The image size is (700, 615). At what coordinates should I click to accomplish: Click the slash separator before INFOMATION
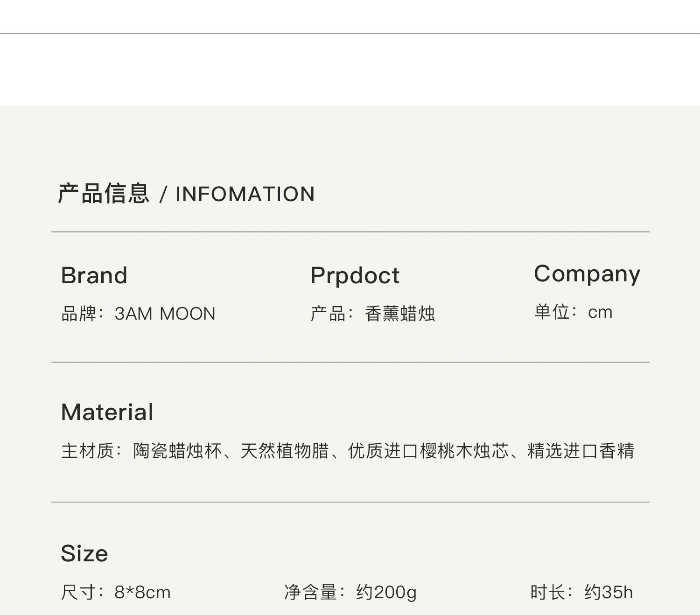[x=163, y=195]
